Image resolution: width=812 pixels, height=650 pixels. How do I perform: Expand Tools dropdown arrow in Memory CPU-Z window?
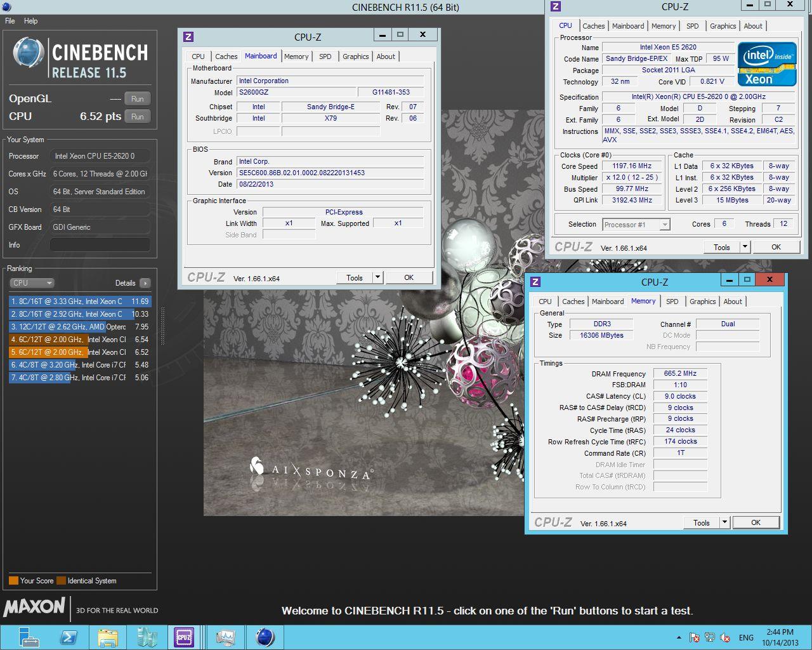[x=724, y=522]
